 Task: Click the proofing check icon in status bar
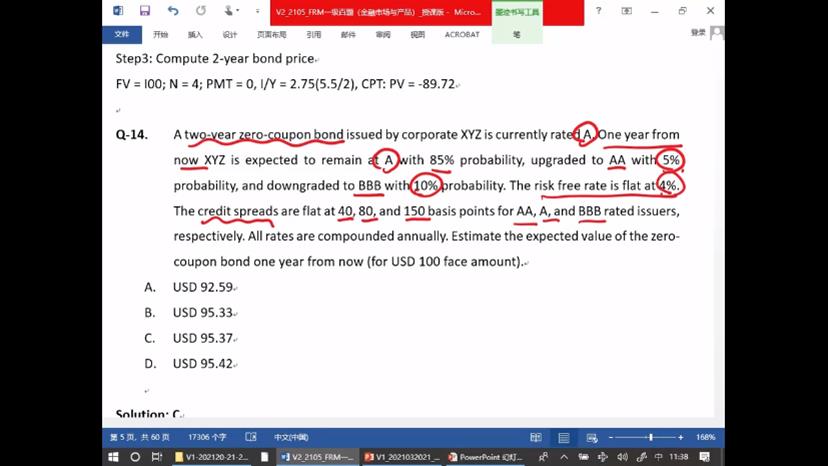(x=250, y=437)
